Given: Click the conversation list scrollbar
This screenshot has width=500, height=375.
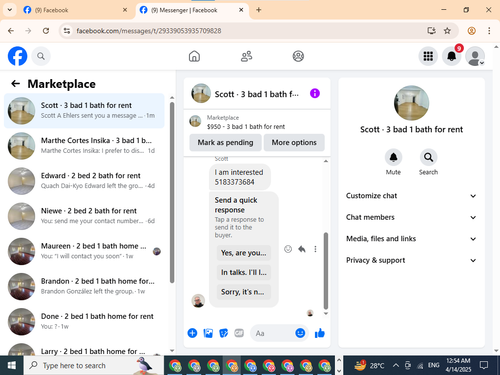Looking at the screenshot, I should pyautogui.click(x=172, y=193).
